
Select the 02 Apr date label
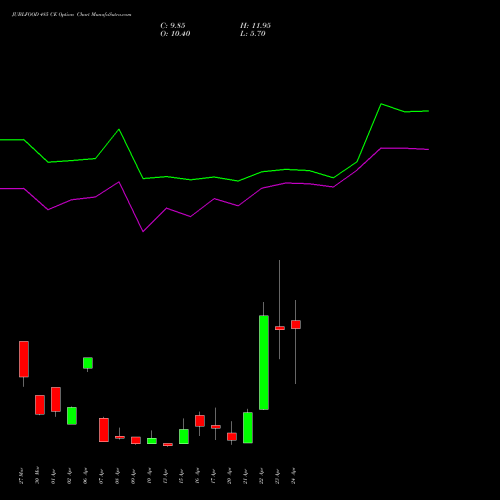pos(69,476)
